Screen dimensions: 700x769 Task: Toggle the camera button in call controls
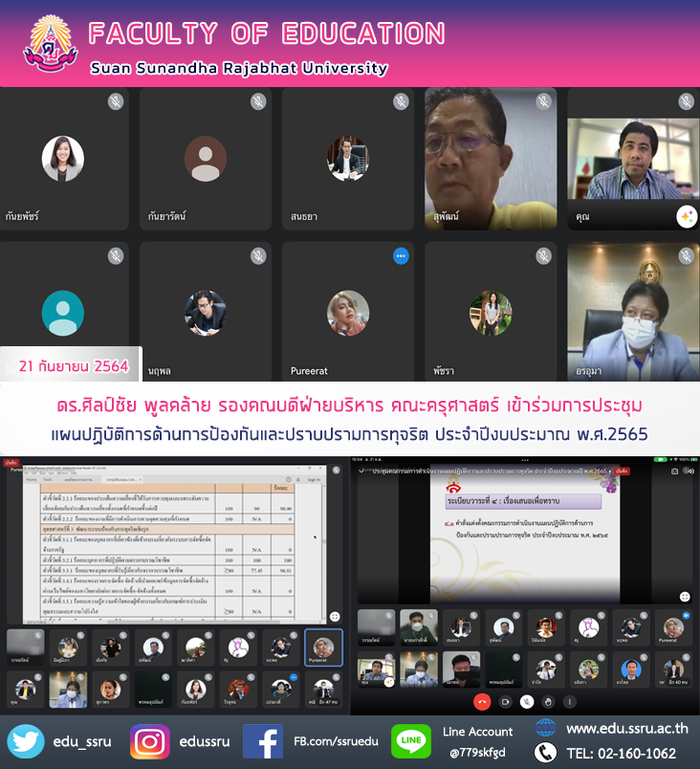point(504,701)
